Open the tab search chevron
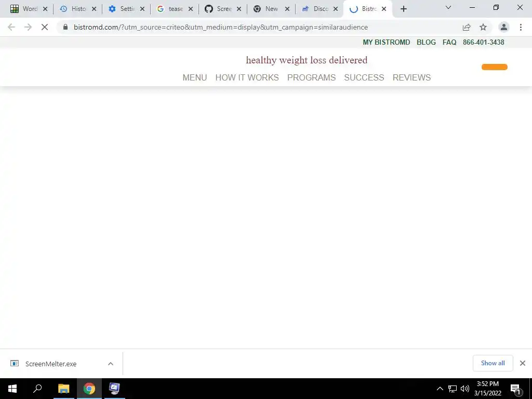532x399 pixels. click(x=448, y=7)
